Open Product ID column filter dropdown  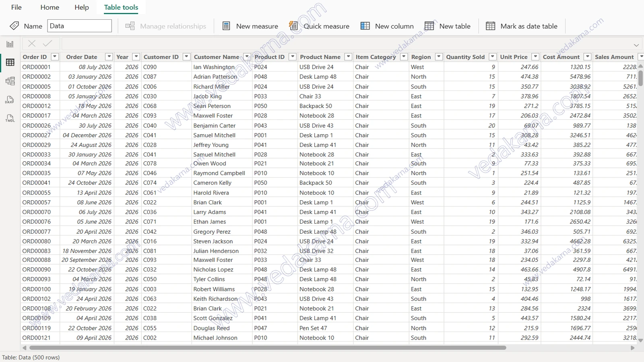tap(293, 57)
